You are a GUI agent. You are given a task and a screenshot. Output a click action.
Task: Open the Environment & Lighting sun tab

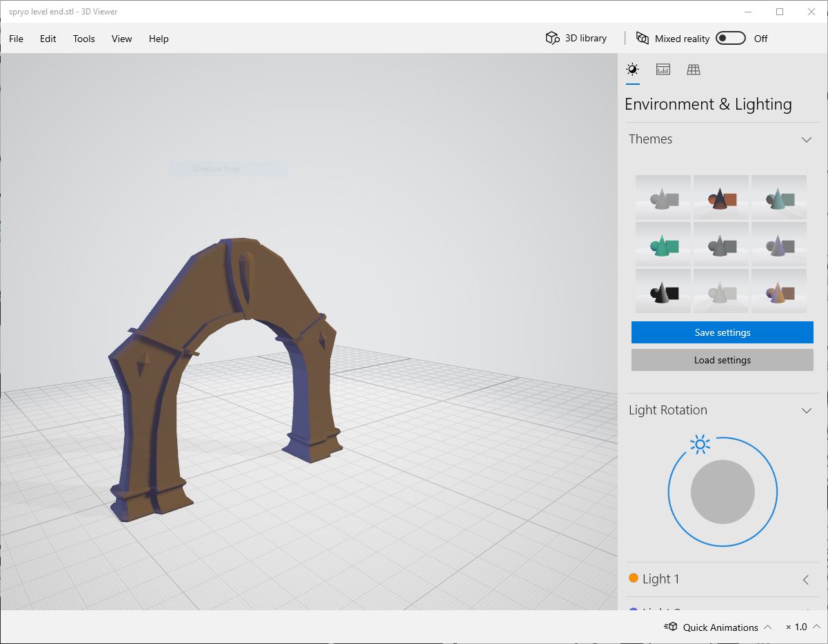(x=632, y=69)
